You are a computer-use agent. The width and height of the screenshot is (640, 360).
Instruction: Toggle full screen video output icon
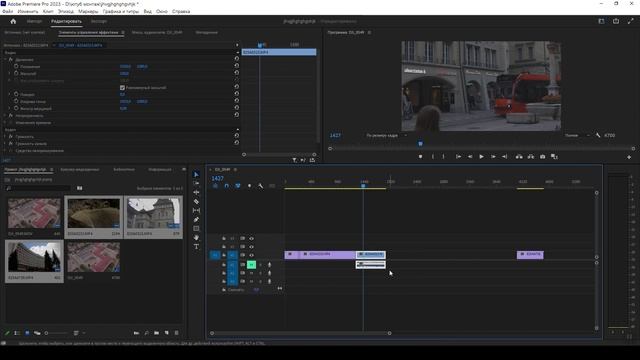(631, 21)
